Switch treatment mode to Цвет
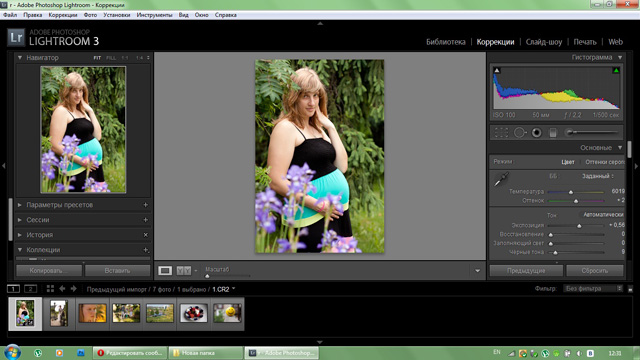Screen dimensions: 640x360 (x=568, y=162)
